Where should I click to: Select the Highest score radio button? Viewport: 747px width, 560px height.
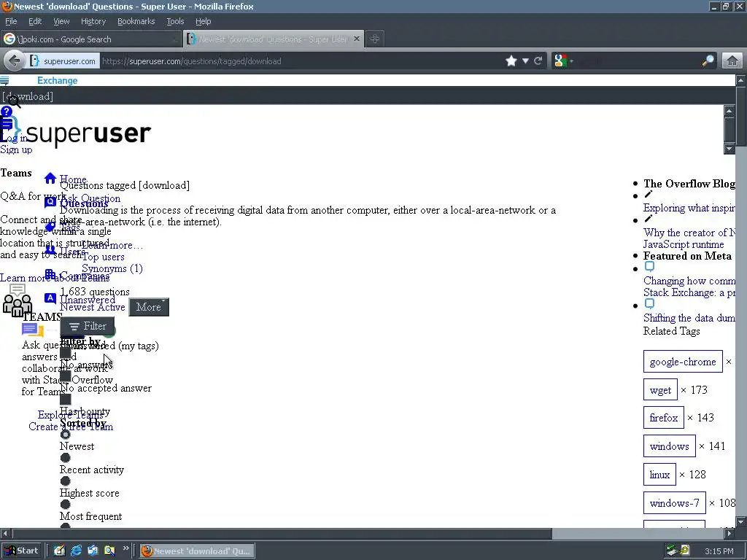[65, 481]
